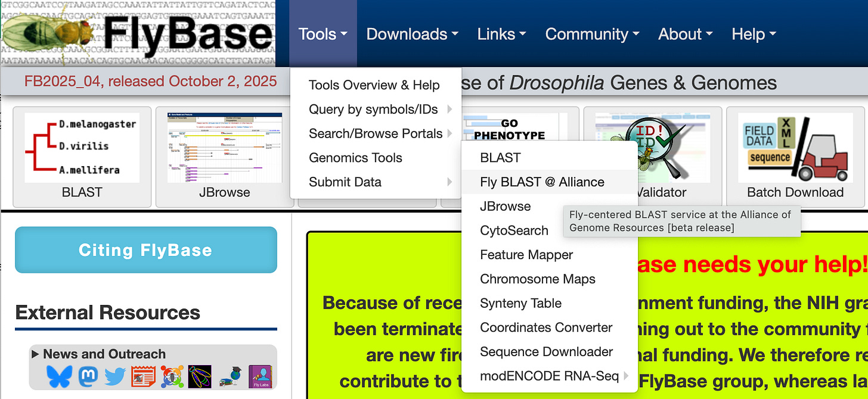This screenshot has height=399, width=868.
Task: Open the Batch Download forklift tile
Action: point(795,157)
